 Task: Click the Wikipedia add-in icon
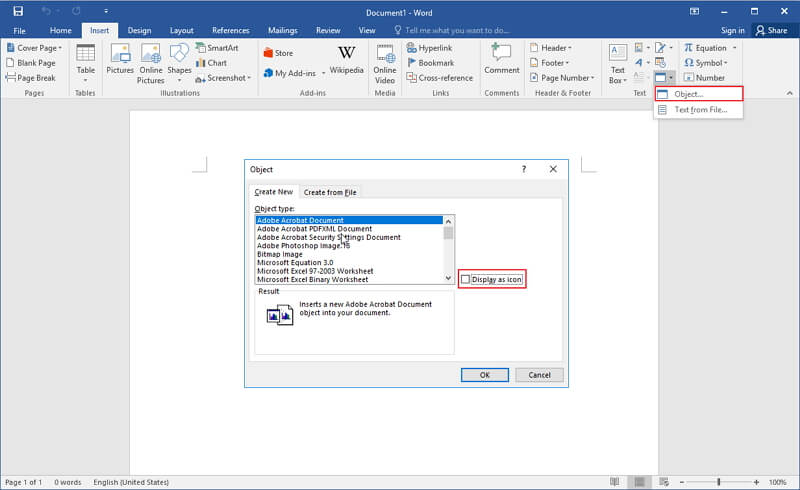pos(347,60)
